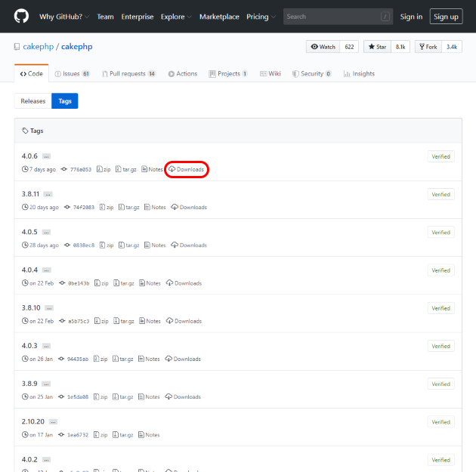Click the GitHub octocat logo
476x472 pixels.
21,17
